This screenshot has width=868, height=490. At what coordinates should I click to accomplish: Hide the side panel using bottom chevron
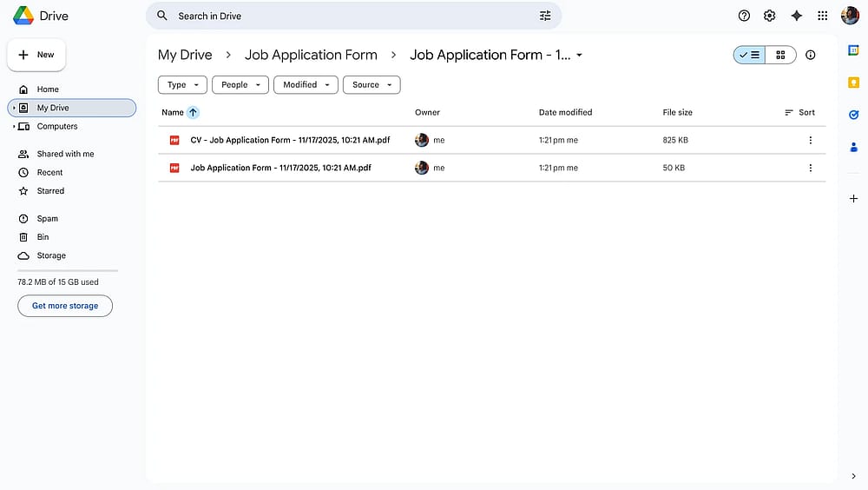click(853, 476)
